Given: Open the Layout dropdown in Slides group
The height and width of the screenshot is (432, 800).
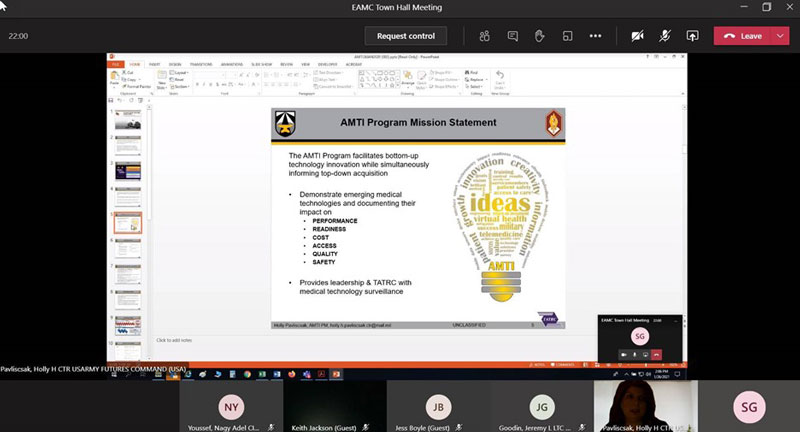Looking at the screenshot, I should [x=180, y=72].
